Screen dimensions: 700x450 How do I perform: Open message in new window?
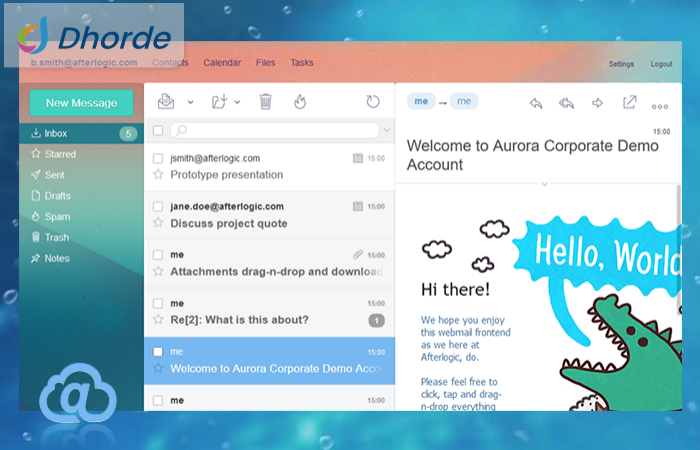[629, 102]
